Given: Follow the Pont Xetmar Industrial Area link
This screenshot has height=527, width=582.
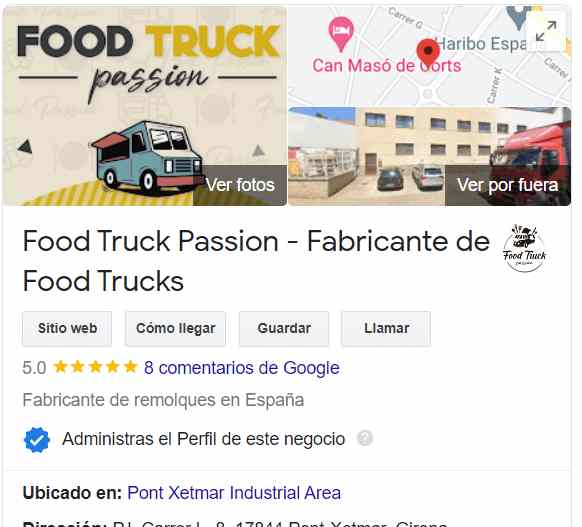Looking at the screenshot, I should pos(234,493).
